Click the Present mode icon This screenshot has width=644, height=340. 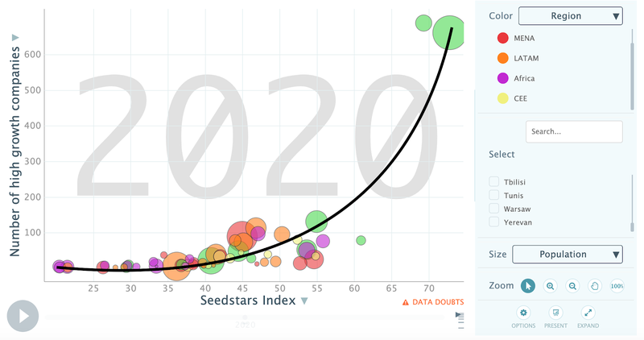555,313
